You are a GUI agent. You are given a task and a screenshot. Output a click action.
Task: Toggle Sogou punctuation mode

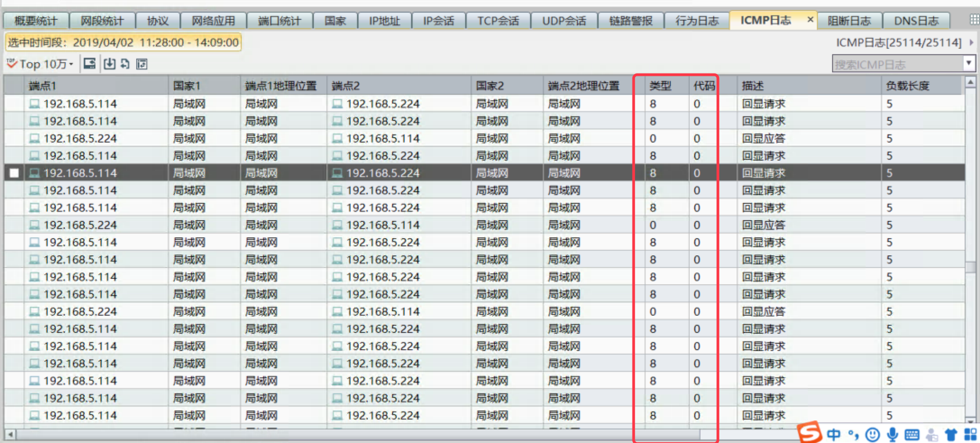pos(853,434)
